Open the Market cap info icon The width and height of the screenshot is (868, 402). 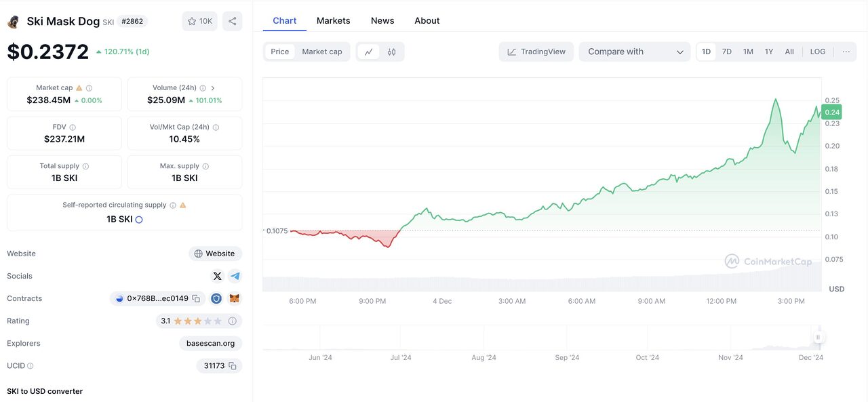(x=90, y=88)
